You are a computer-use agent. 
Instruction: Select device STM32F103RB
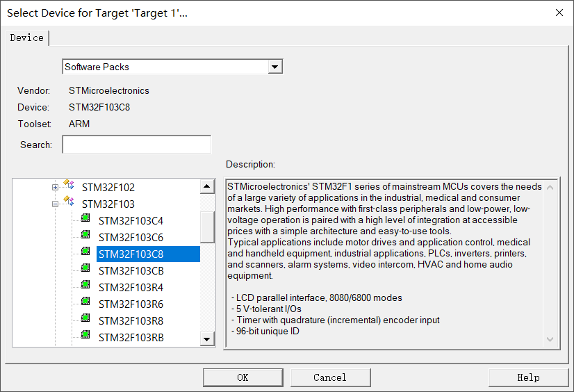[x=131, y=338]
